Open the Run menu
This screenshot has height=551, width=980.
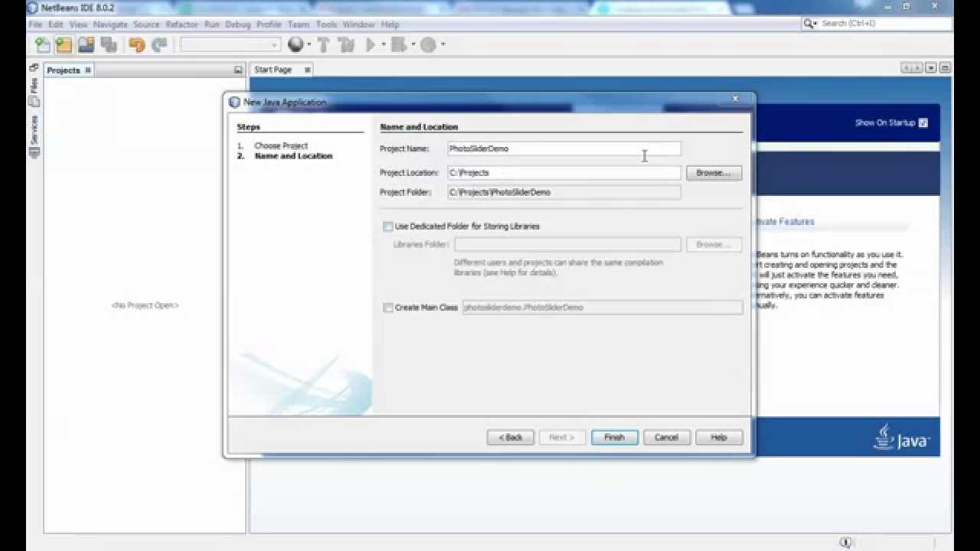pyautogui.click(x=212, y=24)
